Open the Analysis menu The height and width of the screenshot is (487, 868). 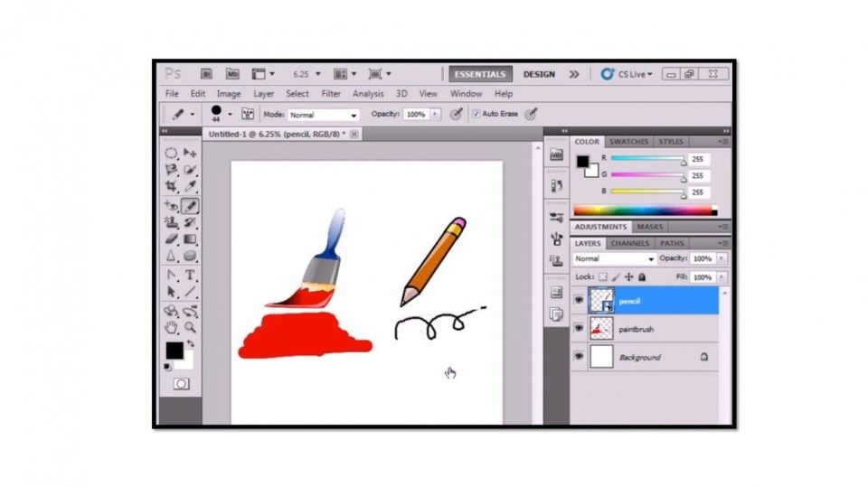click(368, 94)
